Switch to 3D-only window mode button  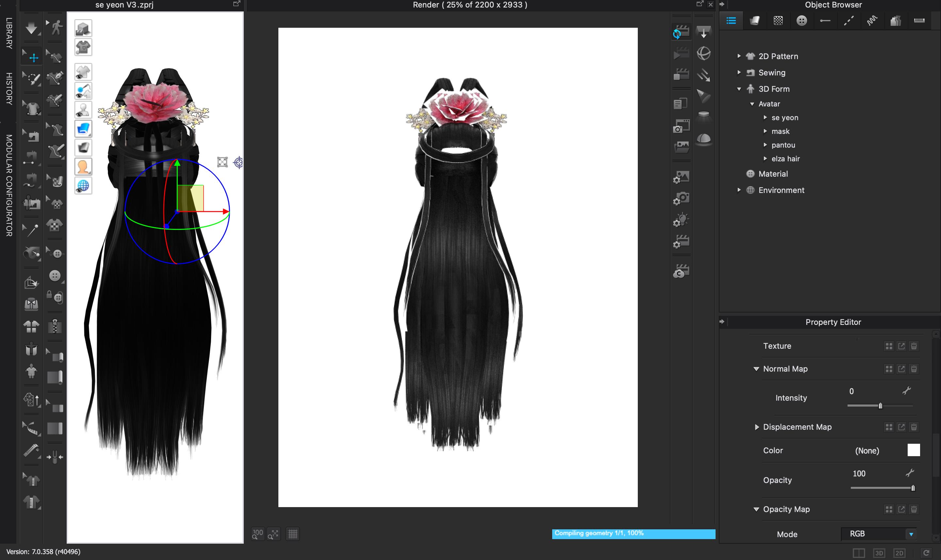click(x=879, y=553)
